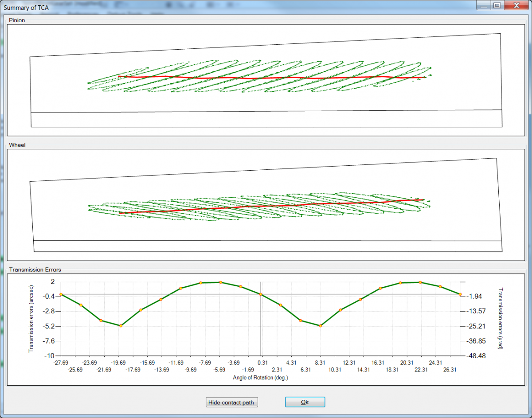Screen dimensions: 532x418
Task: Click the red contact path on Pinion plot
Action: click(x=266, y=78)
